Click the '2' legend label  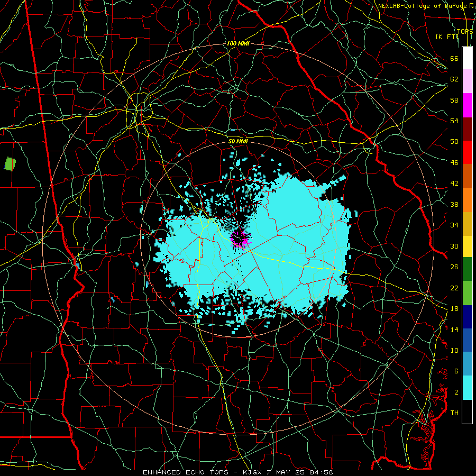(x=456, y=392)
